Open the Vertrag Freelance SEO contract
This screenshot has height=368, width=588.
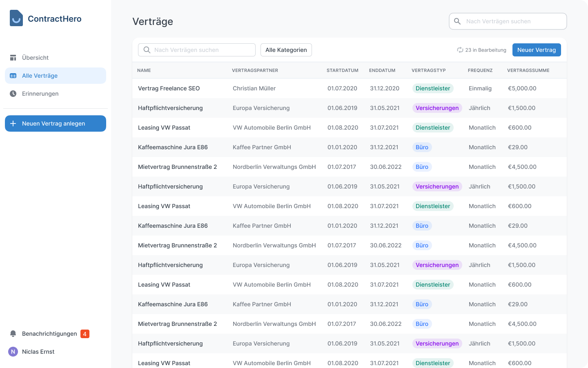pos(169,88)
